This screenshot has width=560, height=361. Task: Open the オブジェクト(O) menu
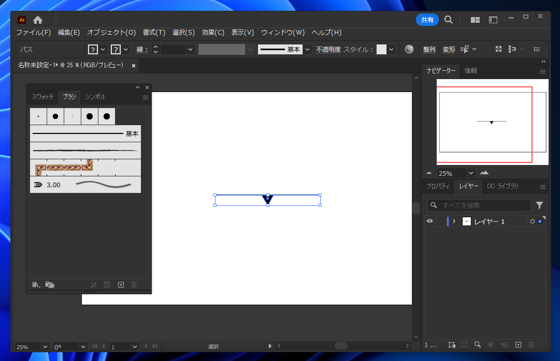[x=111, y=32]
